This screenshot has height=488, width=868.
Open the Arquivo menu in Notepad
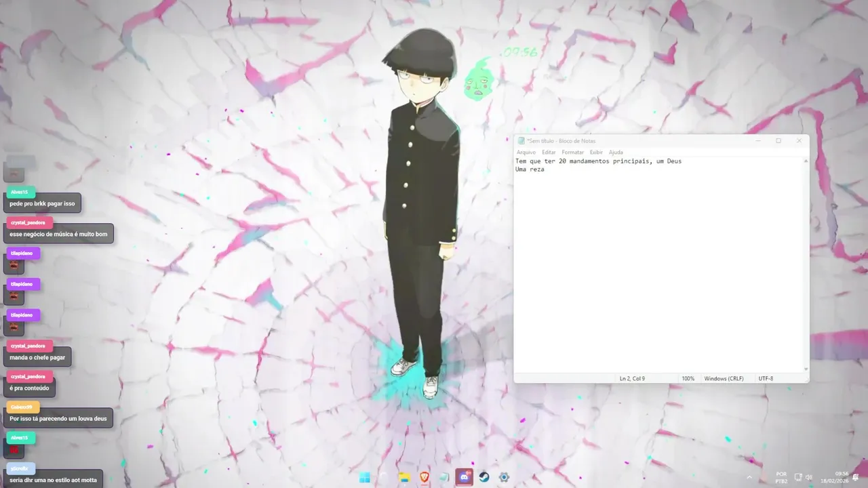click(x=526, y=152)
